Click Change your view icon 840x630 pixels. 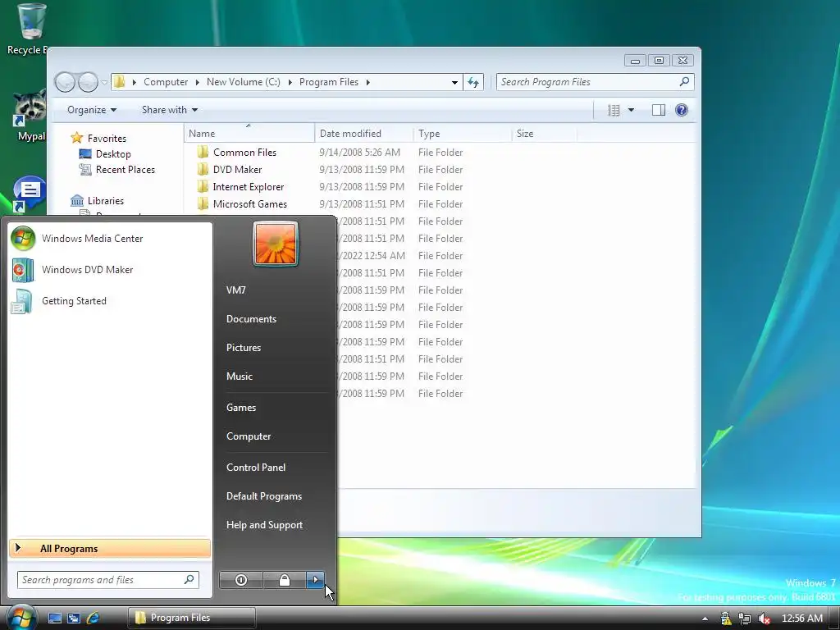[614, 111]
